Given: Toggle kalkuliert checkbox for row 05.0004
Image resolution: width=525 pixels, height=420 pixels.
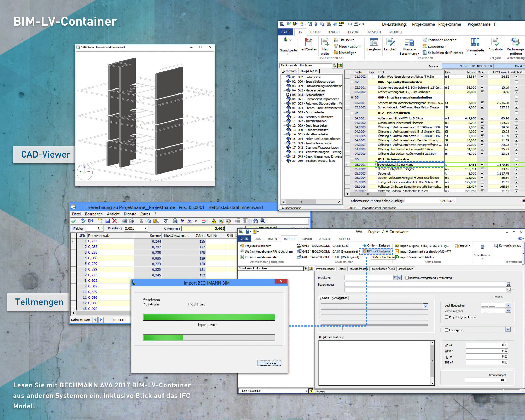Looking at the screenshot, I should pos(516,178).
